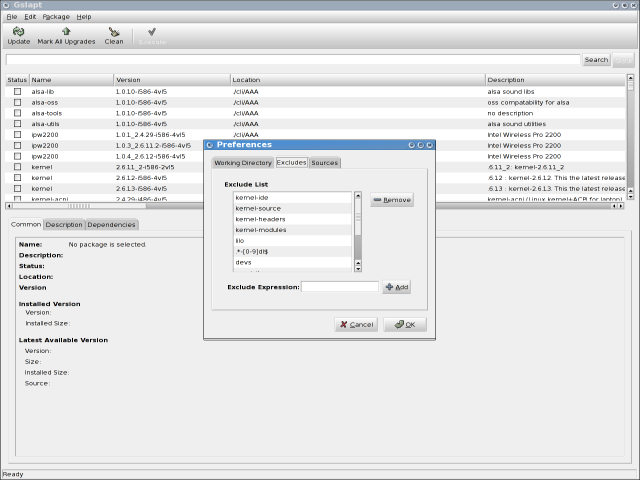Confirm Preferences with the OK button
640x480 pixels.
click(x=405, y=324)
